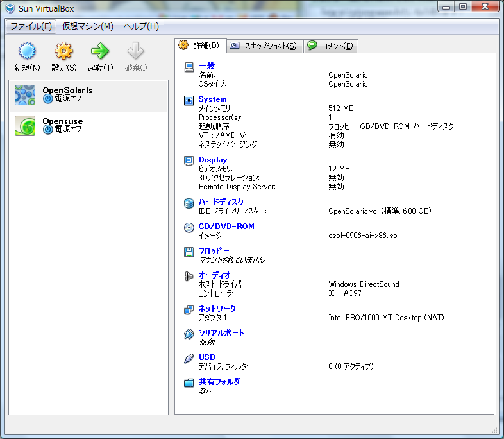The image size is (504, 439).
Task: Click the CD/DVD-ROM disc icon
Action: click(x=189, y=228)
